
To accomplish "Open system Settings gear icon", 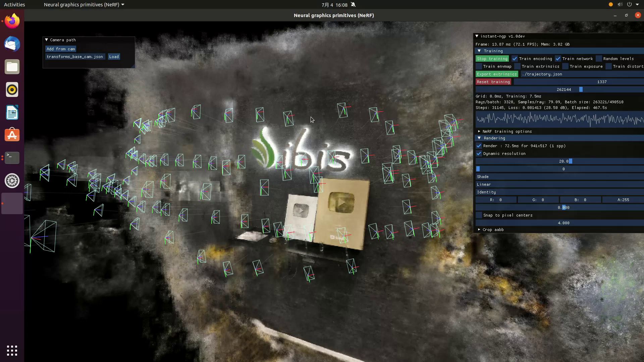I will pos(12,181).
